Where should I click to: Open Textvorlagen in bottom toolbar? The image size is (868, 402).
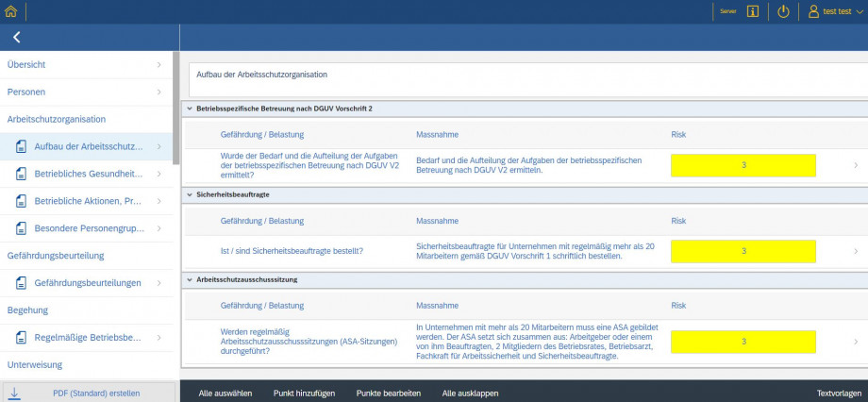(x=839, y=394)
